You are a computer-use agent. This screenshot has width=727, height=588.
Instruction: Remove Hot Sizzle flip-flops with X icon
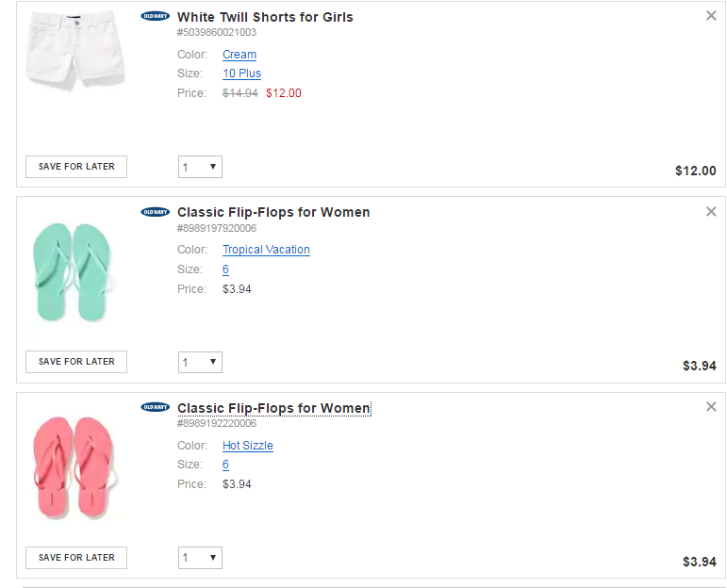711,407
